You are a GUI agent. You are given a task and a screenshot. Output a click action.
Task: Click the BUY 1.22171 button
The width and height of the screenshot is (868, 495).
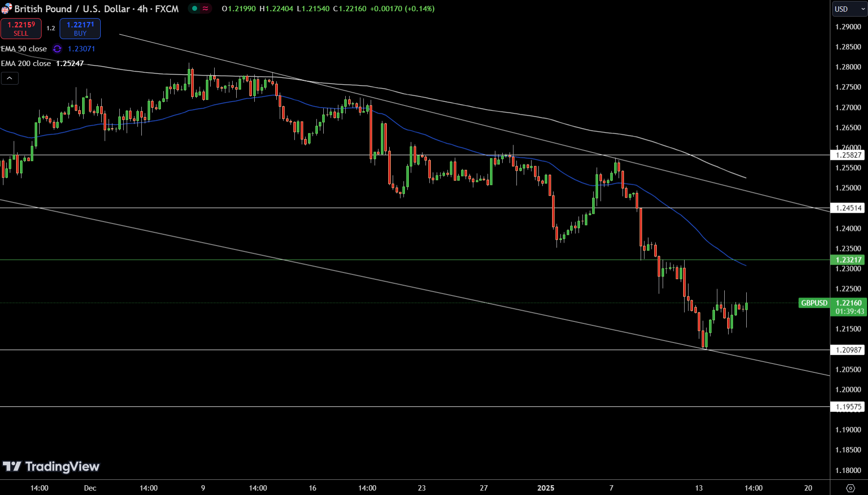point(80,29)
